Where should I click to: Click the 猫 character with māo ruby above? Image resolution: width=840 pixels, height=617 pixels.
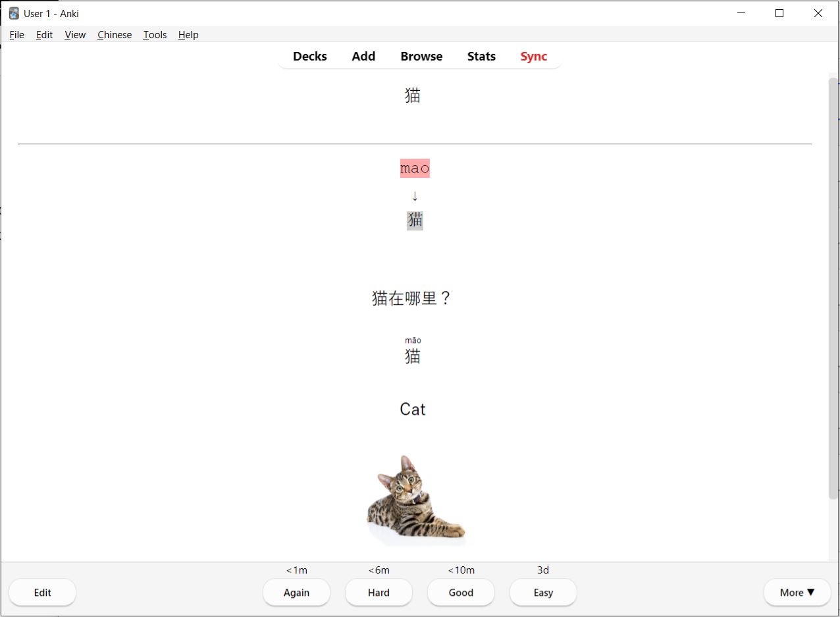413,356
